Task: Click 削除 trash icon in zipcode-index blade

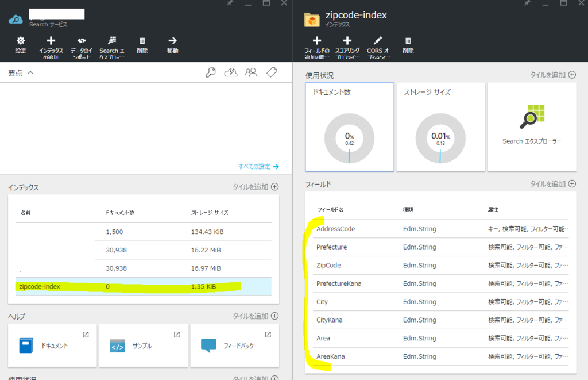Action: click(408, 41)
